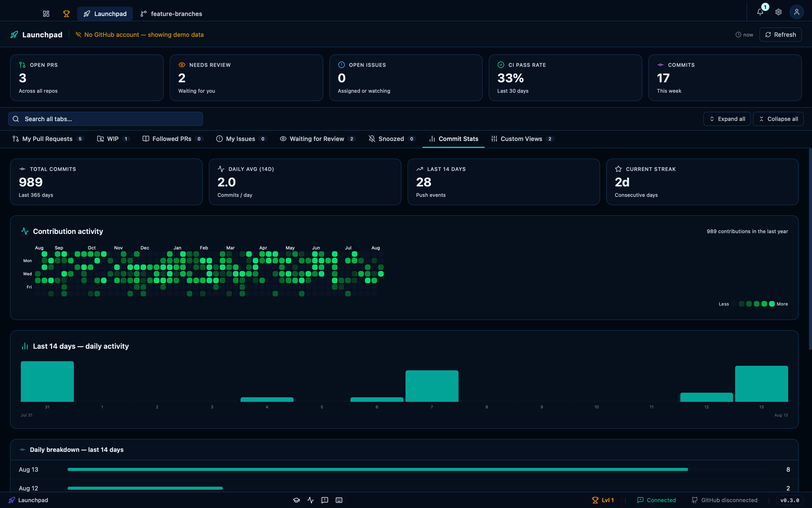Click the feedback message icon in status bar

(325, 500)
